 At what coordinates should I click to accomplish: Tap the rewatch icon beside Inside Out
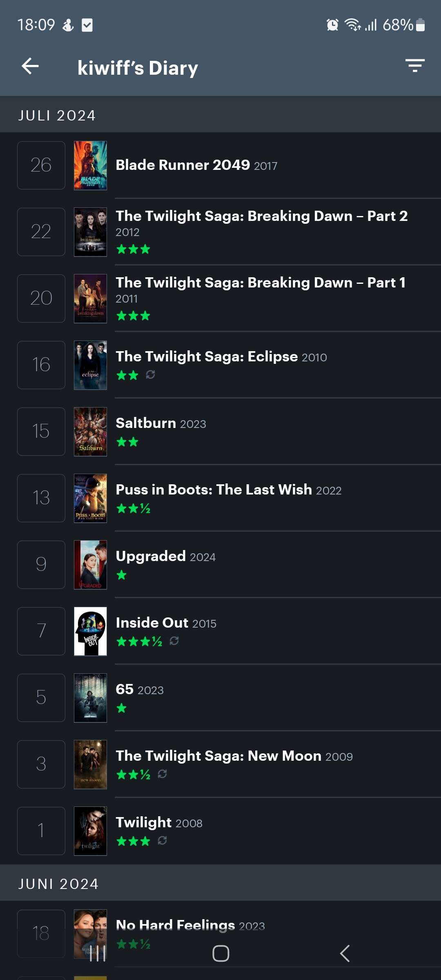174,641
